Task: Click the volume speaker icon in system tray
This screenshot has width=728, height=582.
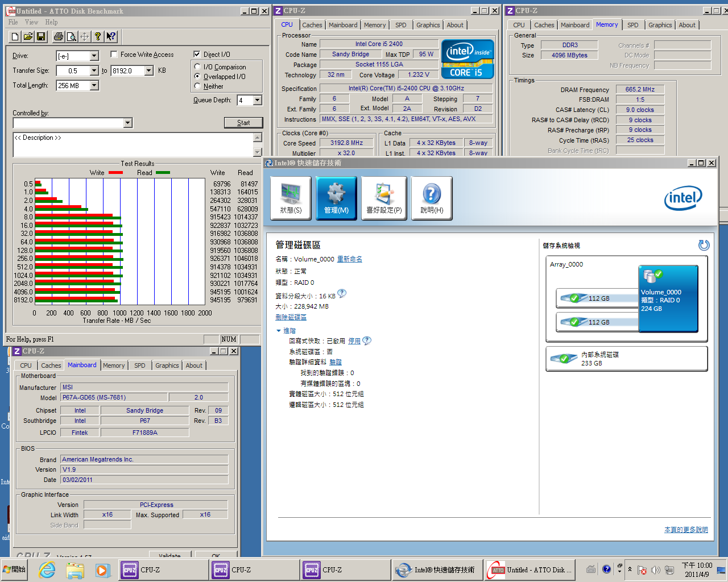Action: [x=655, y=569]
